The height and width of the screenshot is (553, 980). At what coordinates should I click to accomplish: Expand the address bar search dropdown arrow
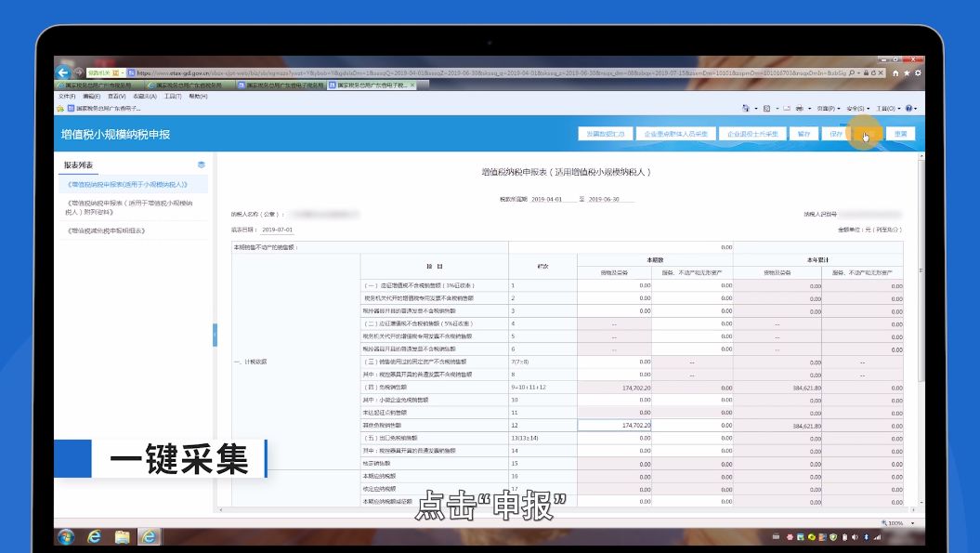[858, 73]
